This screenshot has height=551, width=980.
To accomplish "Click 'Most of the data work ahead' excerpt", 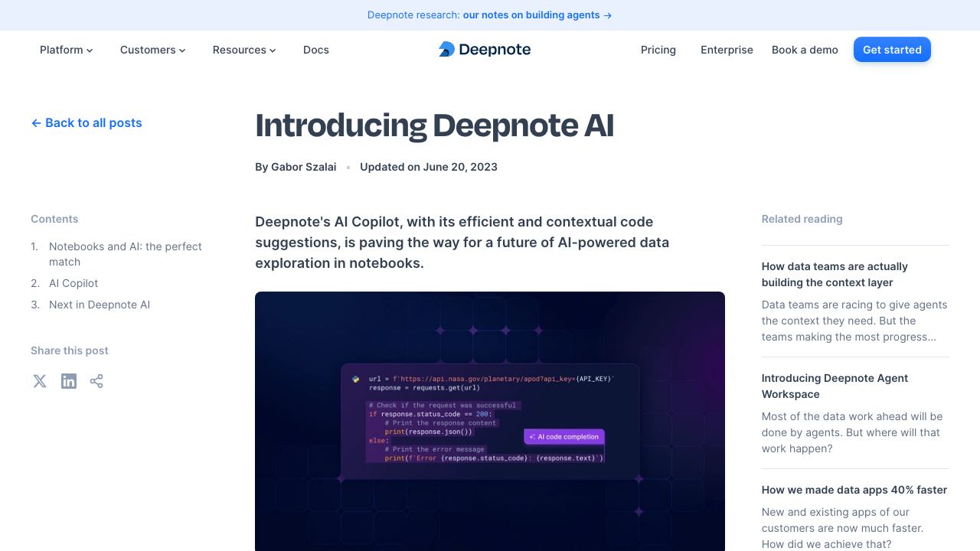I will point(852,432).
